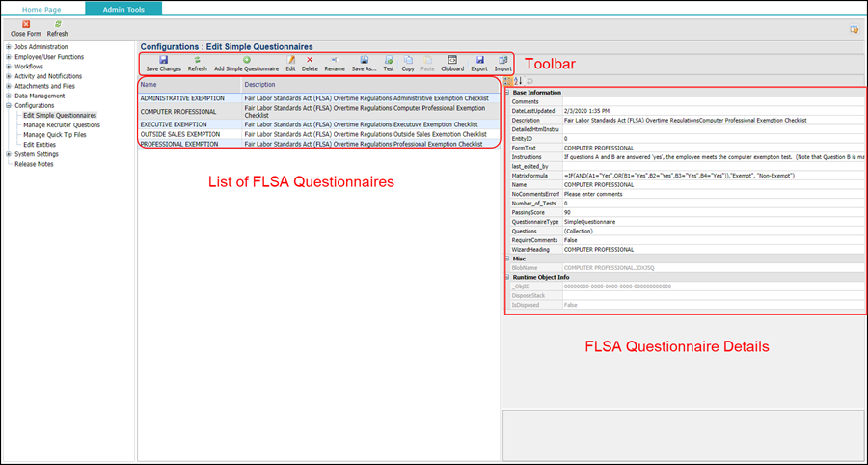Click the Save As toolbar icon
Screen dimensions: 868x465
coord(365,60)
